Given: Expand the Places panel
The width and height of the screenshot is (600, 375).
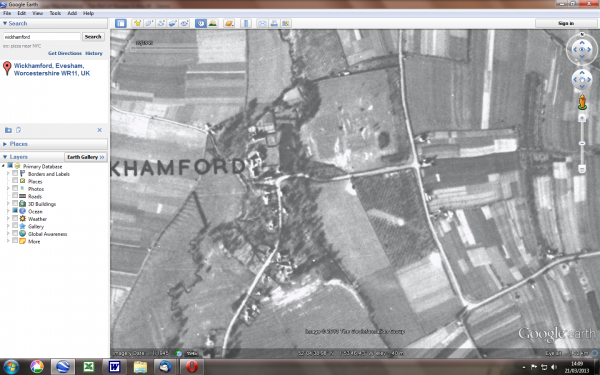Looking at the screenshot, I should [x=5, y=144].
